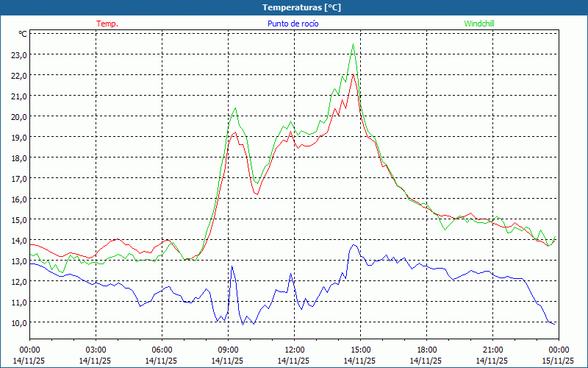Image resolution: width=588 pixels, height=368 pixels.
Task: Select the 23,0 value on the temperature axis
Action: (x=18, y=54)
